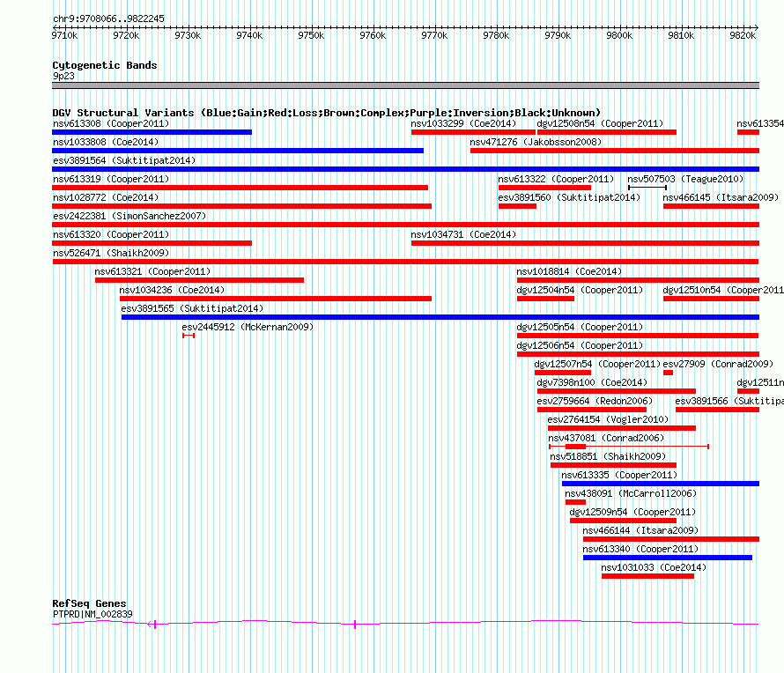Click nsv613322 (Cooper2011) label
This screenshot has width=784, height=673.
click(556, 179)
